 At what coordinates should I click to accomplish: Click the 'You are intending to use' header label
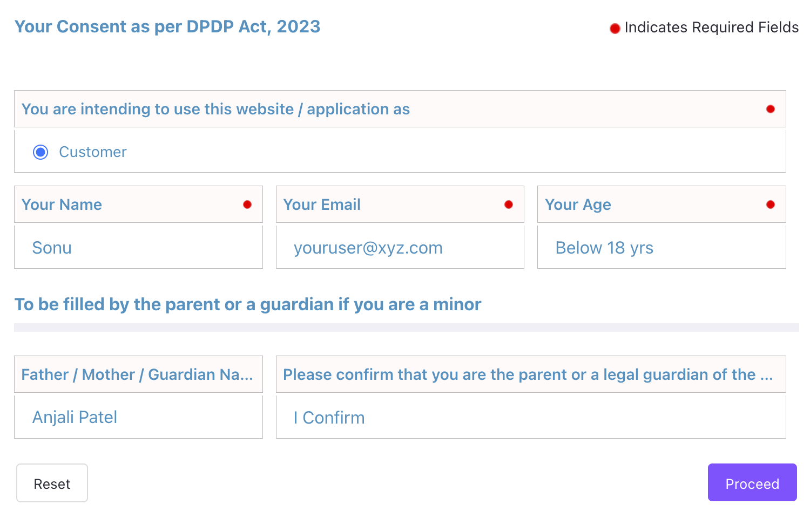click(x=215, y=109)
